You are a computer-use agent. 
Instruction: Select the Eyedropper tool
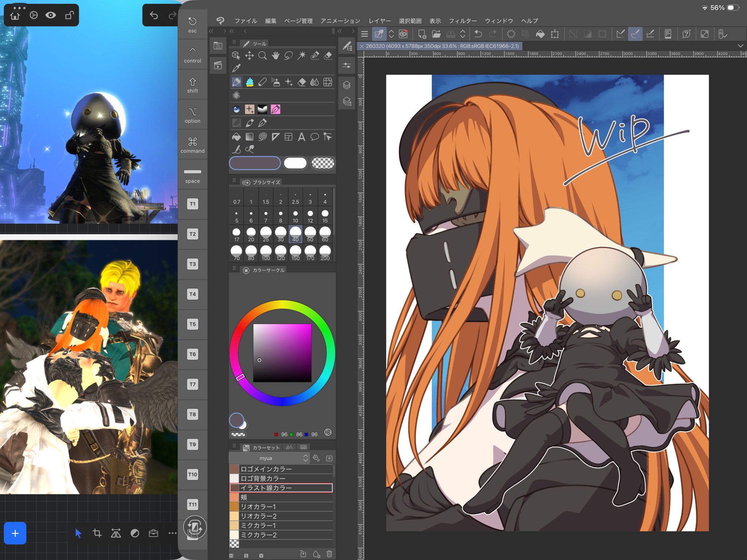tap(236, 68)
